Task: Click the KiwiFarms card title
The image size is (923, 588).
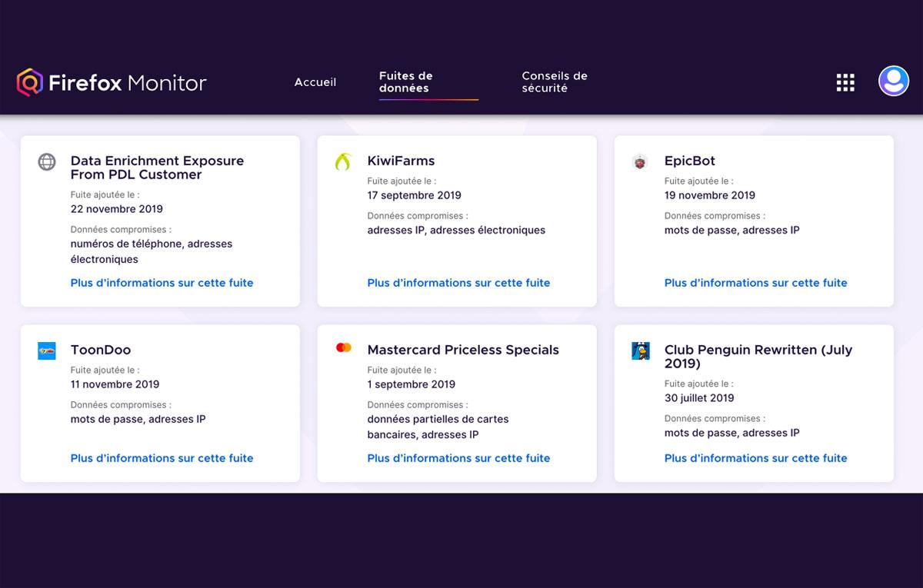Action: [x=401, y=161]
